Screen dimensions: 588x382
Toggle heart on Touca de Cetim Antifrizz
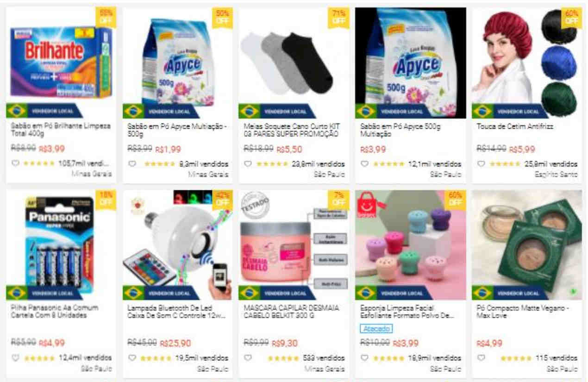click(481, 163)
